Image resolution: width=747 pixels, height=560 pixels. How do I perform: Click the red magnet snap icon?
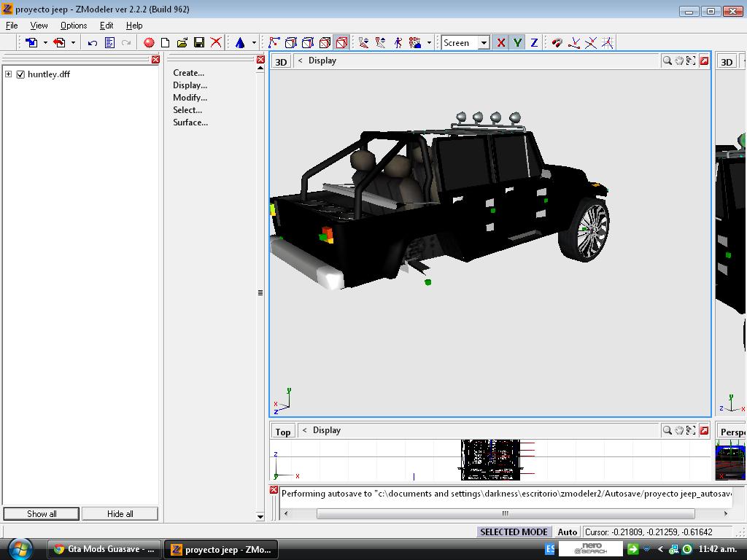point(557,43)
